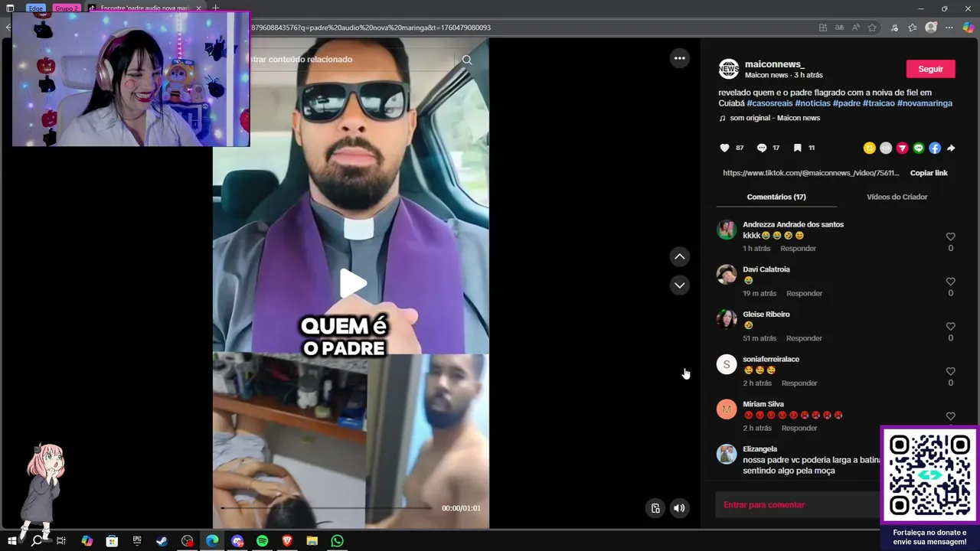Viewport: 980px width, 551px height.
Task: Switch to Comentários (17) tab
Action: pyautogui.click(x=776, y=197)
